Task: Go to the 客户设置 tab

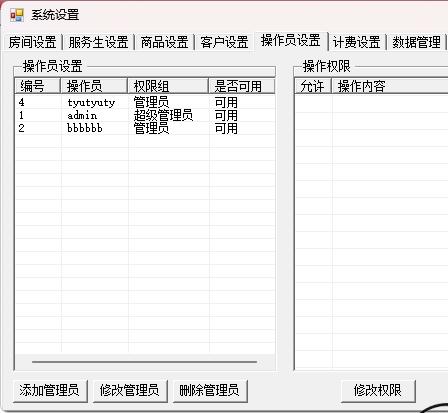Action: (224, 42)
